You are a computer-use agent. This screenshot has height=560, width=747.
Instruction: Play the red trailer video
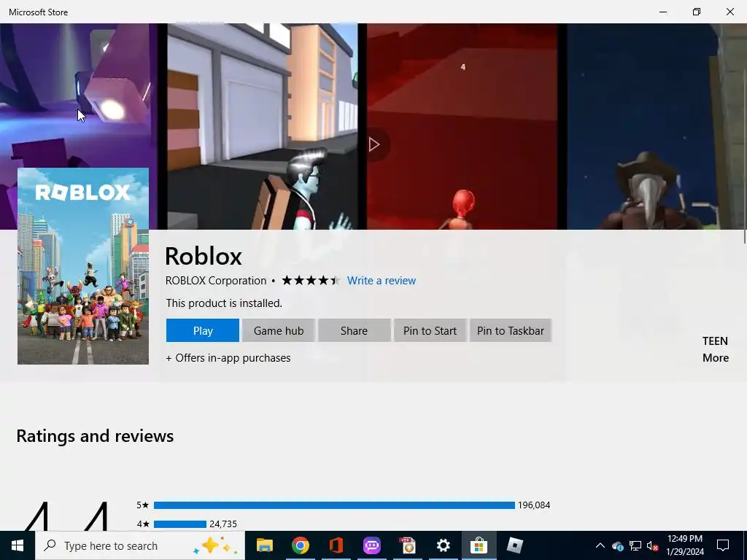point(374,144)
